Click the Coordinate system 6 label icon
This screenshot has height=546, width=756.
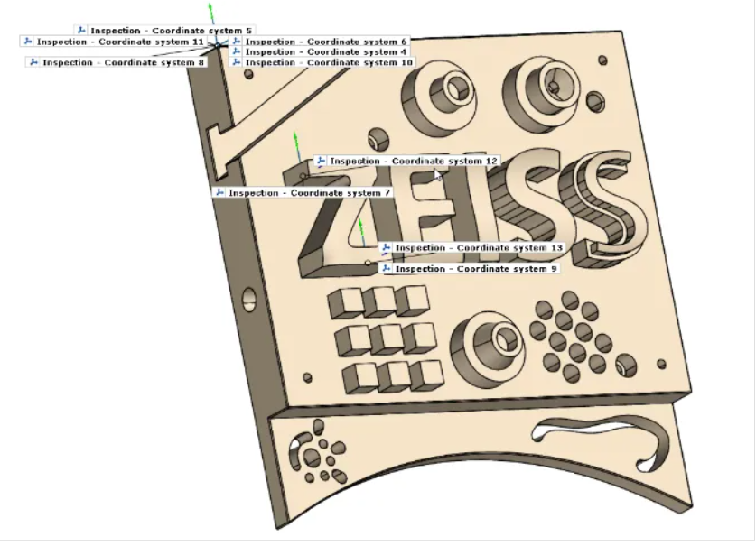point(237,42)
